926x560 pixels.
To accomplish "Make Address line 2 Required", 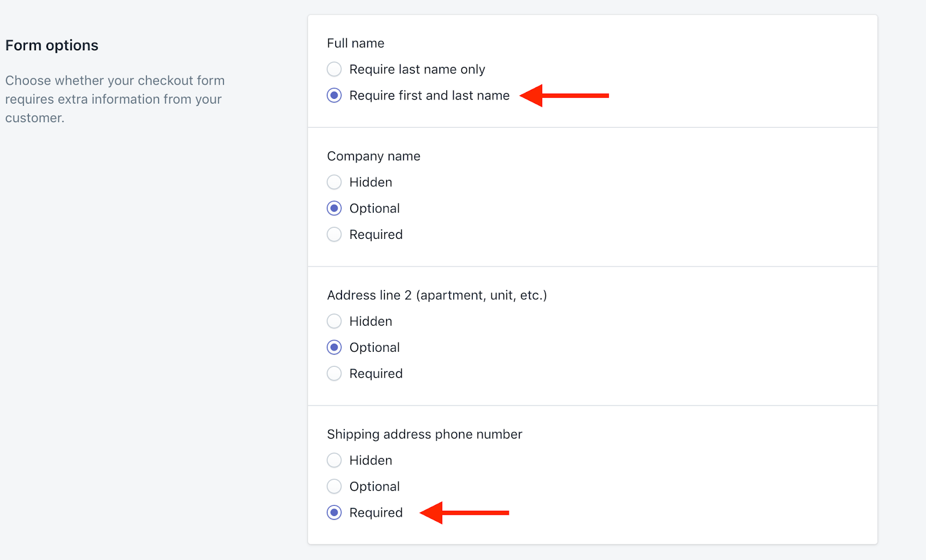I will tap(334, 374).
